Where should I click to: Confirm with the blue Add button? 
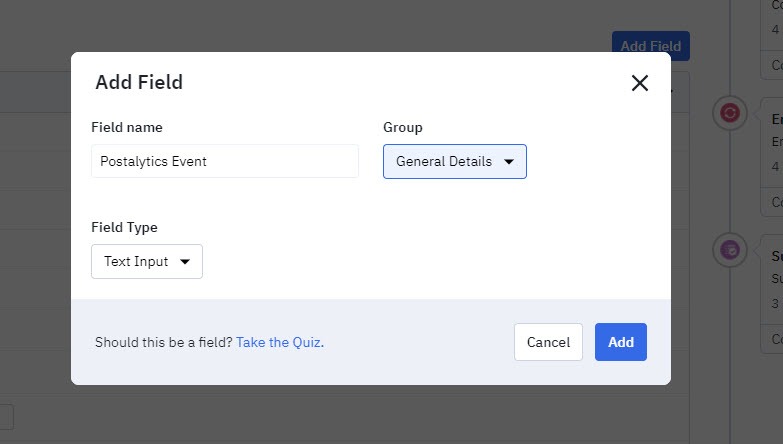tap(621, 342)
